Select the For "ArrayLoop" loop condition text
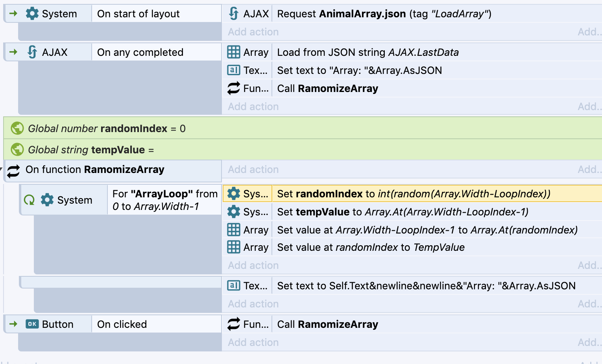The height and width of the screenshot is (364, 602). pyautogui.click(x=164, y=200)
